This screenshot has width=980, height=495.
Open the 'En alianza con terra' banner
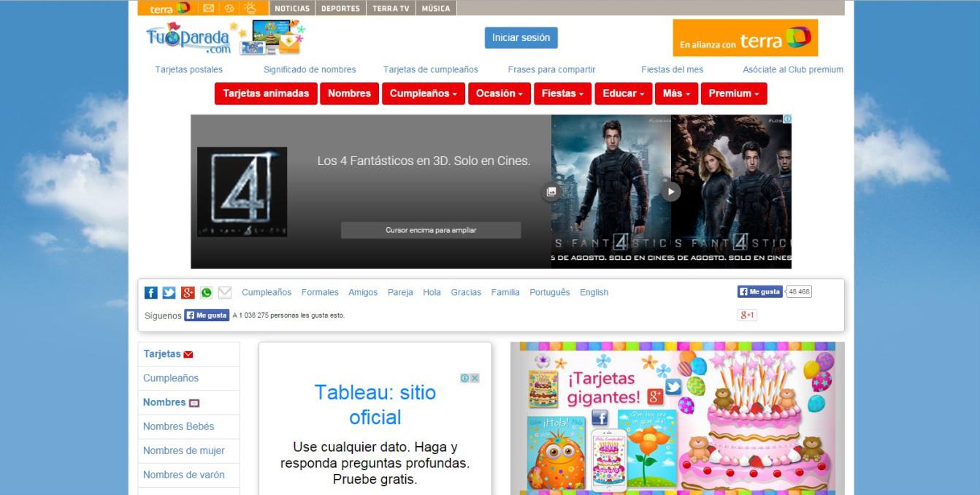point(745,38)
